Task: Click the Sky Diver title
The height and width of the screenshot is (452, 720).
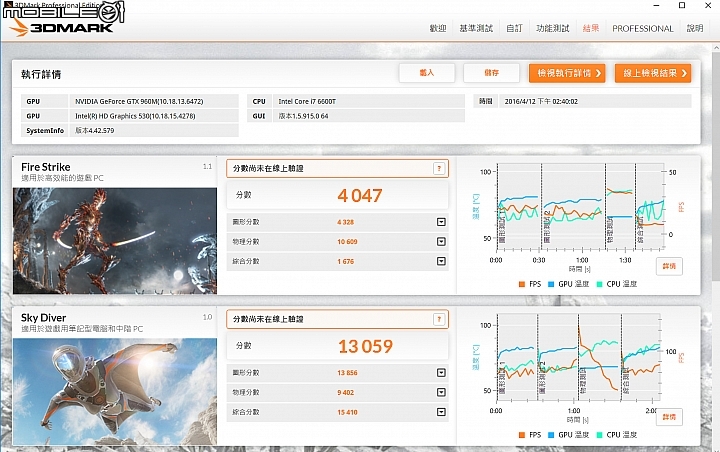Action: pyautogui.click(x=43, y=318)
